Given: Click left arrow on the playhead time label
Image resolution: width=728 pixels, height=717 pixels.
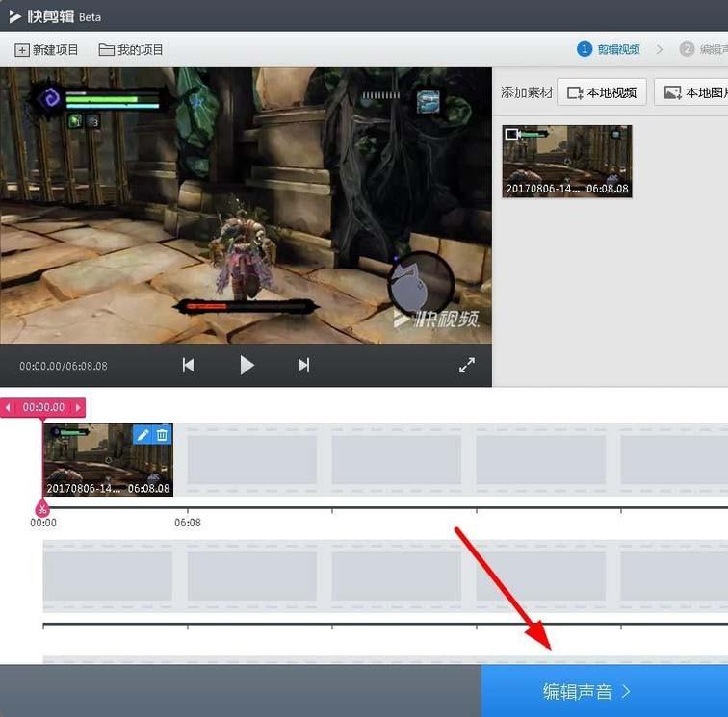Looking at the screenshot, I should 9,408.
